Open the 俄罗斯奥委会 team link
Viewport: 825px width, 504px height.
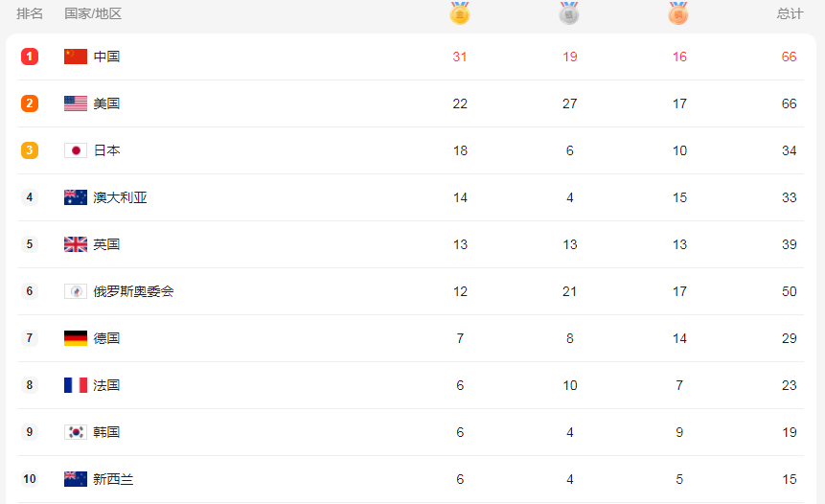[x=133, y=291]
